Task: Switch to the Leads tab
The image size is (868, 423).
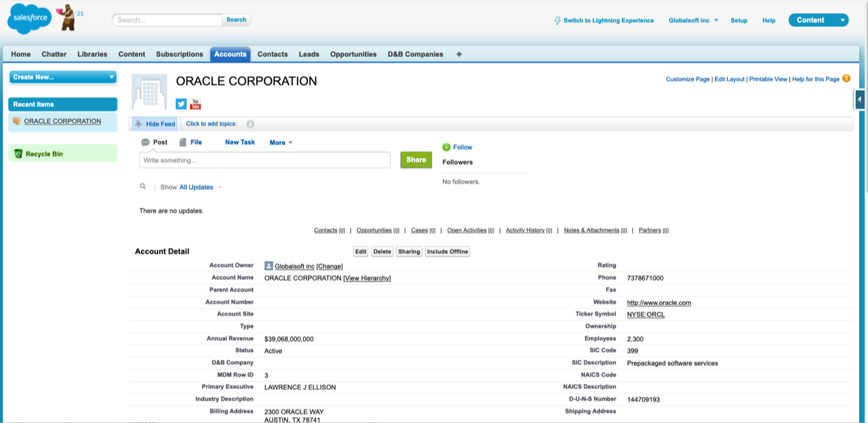Action: [309, 54]
